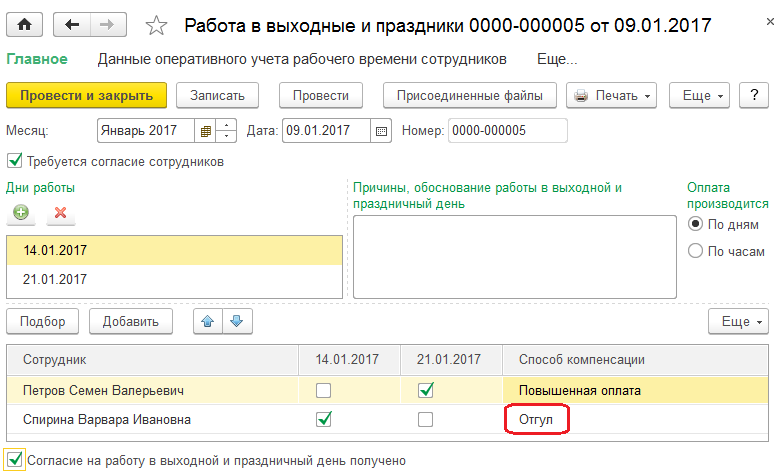Open help with question mark button
The image size is (780, 472).
[754, 95]
